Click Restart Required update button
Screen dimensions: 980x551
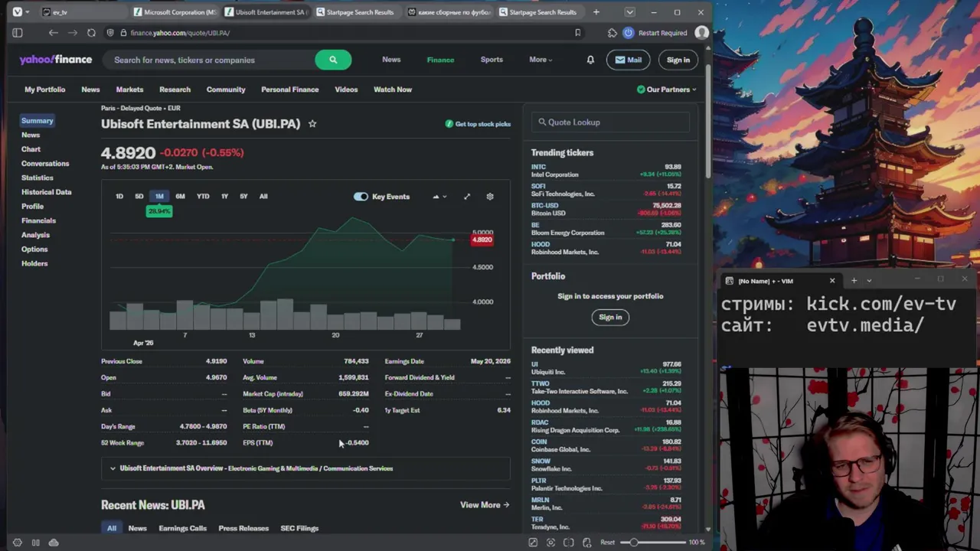[x=655, y=33]
